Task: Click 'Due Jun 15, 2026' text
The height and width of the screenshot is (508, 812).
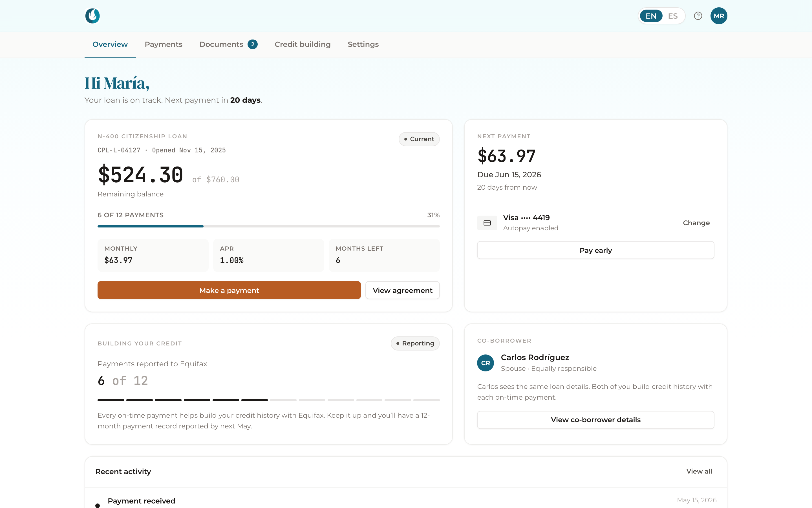Action: coord(509,174)
